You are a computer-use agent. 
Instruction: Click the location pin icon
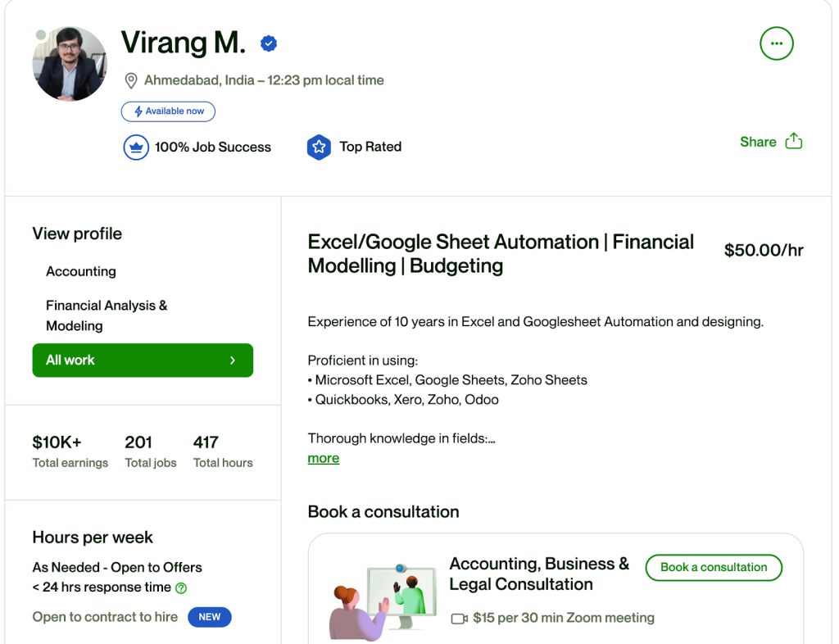coord(130,80)
